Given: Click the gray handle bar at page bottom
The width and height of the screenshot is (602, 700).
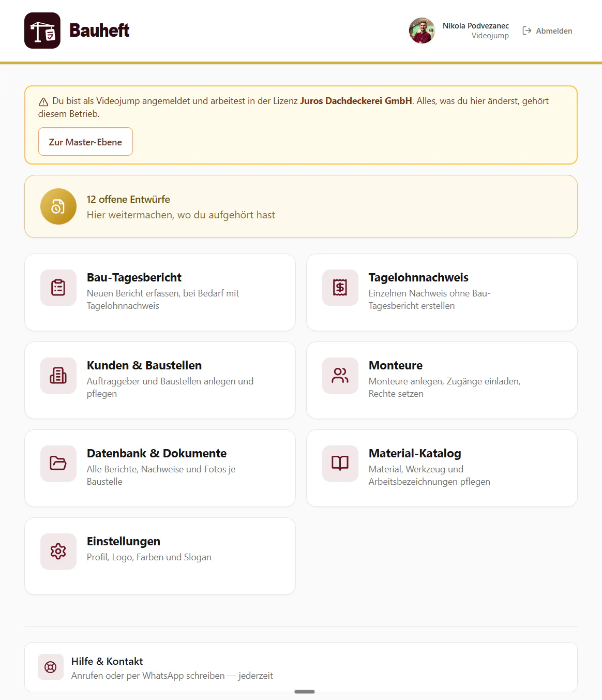Looking at the screenshot, I should 305,692.
